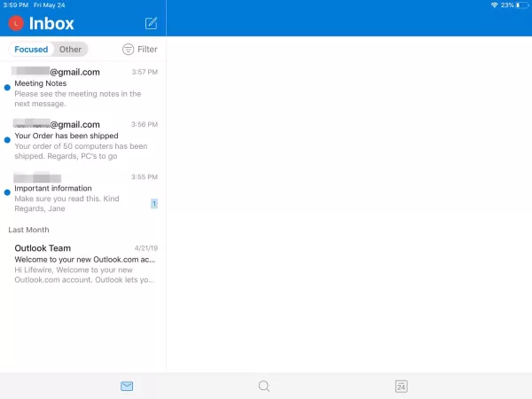
Task: Open the Outlook Team welcome email
Action: [x=84, y=263]
